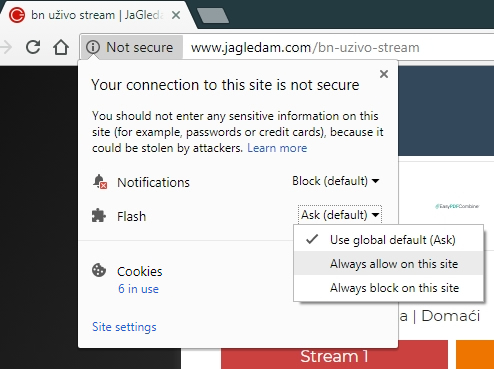Image resolution: width=494 pixels, height=369 pixels.
Task: Click the Notifications bell icon
Action: click(x=99, y=182)
